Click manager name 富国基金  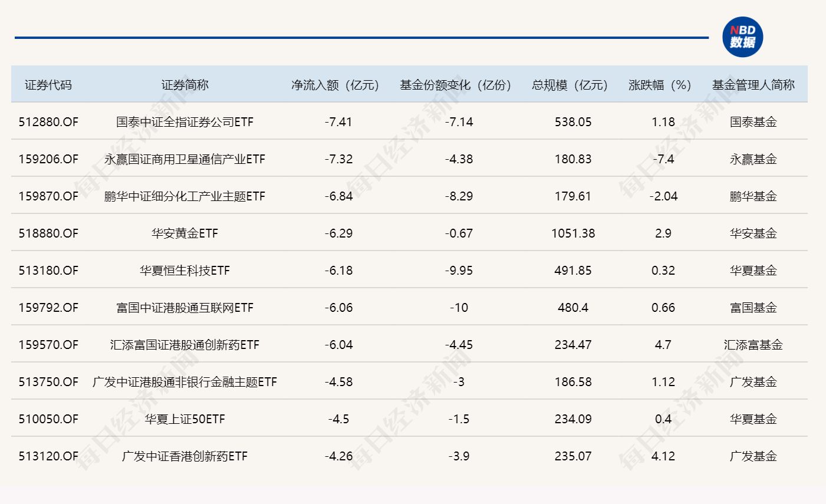tap(753, 308)
